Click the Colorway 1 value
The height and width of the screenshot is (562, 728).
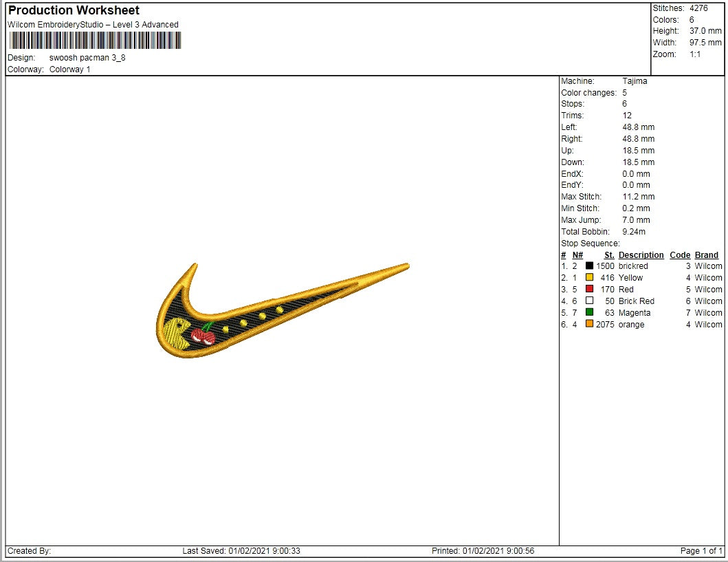tap(69, 69)
